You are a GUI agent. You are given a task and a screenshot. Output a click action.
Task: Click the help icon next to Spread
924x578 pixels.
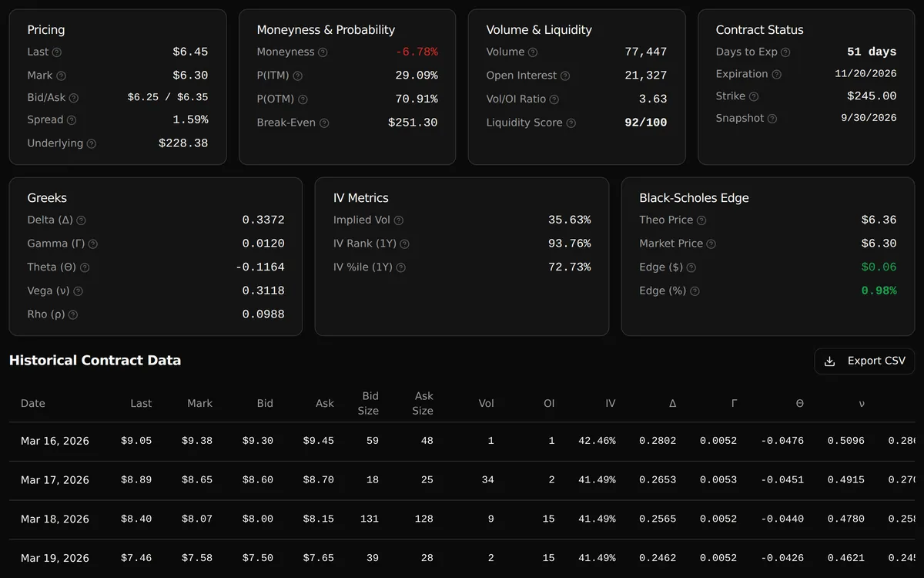tap(72, 120)
